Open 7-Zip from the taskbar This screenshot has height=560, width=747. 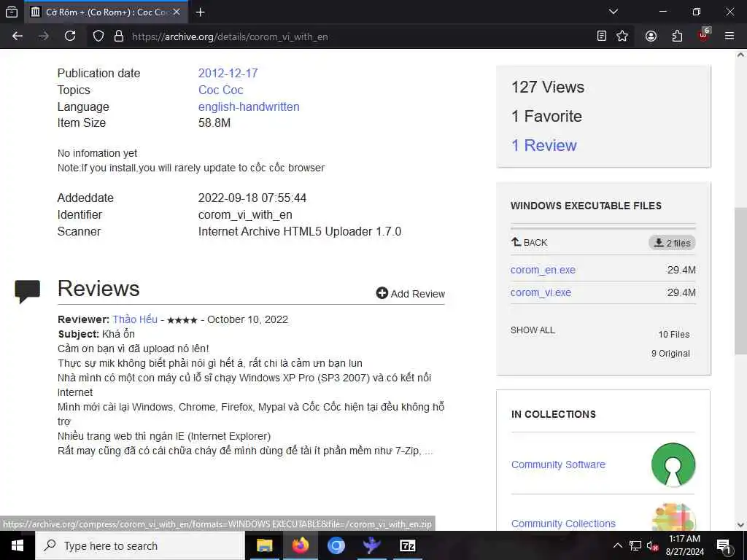407,545
